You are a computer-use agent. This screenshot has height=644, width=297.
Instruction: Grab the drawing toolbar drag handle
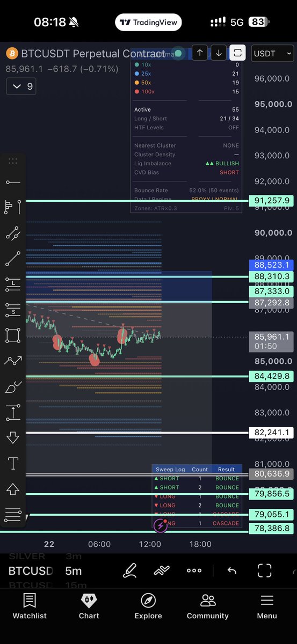point(13,161)
